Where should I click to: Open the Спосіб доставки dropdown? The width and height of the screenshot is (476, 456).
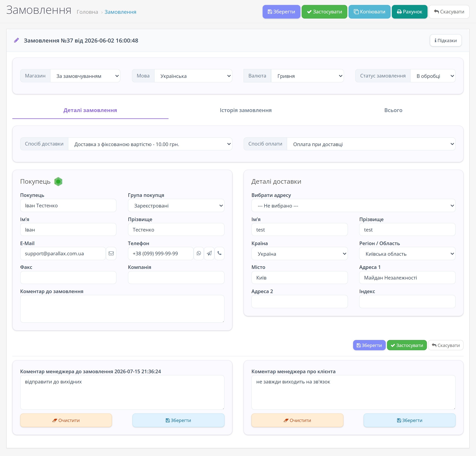[x=150, y=144]
